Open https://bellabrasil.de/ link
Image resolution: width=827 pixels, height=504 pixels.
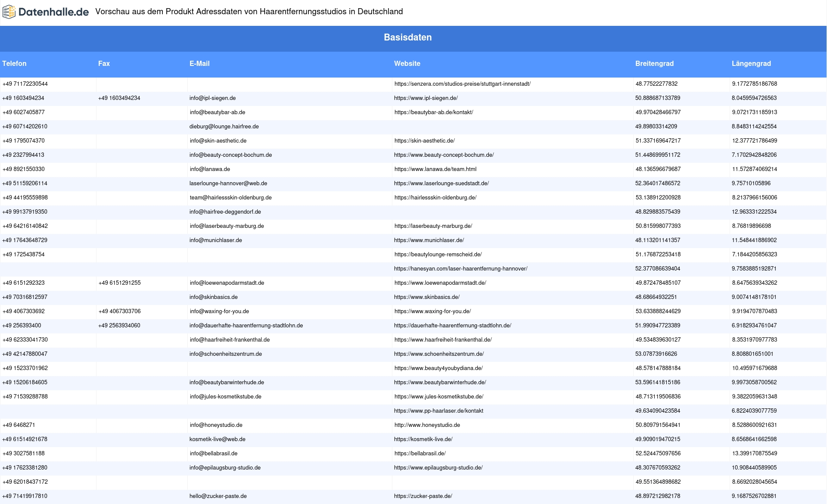(x=420, y=454)
